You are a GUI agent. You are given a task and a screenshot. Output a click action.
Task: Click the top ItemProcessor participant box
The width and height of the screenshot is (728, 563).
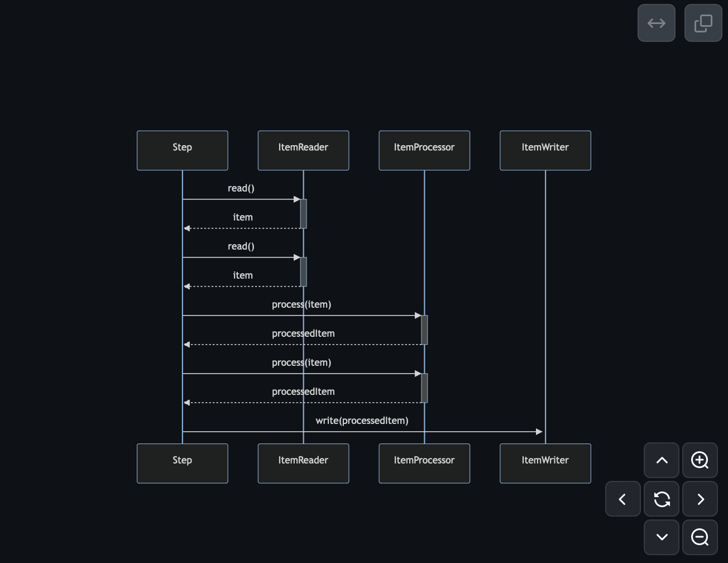pyautogui.click(x=424, y=150)
